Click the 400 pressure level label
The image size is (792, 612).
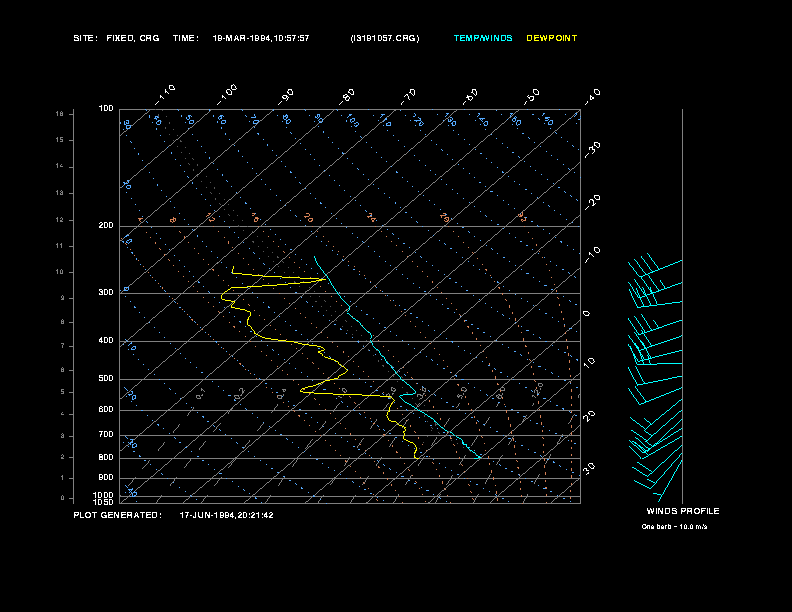[106, 340]
